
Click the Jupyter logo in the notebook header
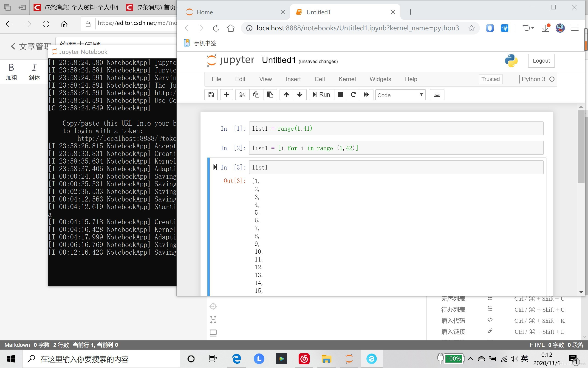point(230,60)
